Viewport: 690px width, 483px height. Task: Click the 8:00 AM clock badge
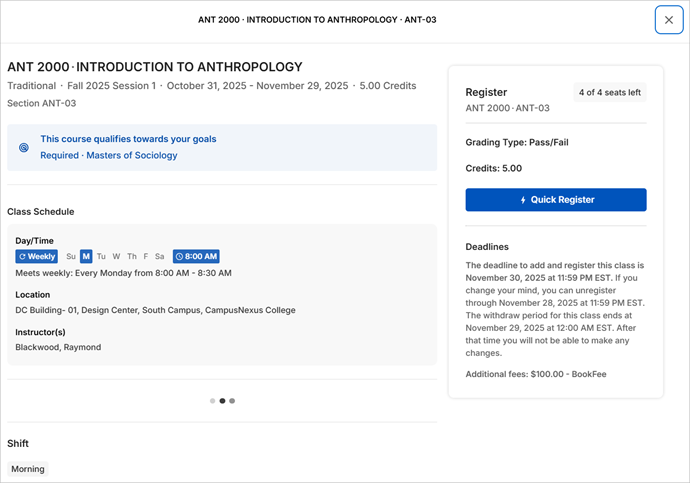196,256
